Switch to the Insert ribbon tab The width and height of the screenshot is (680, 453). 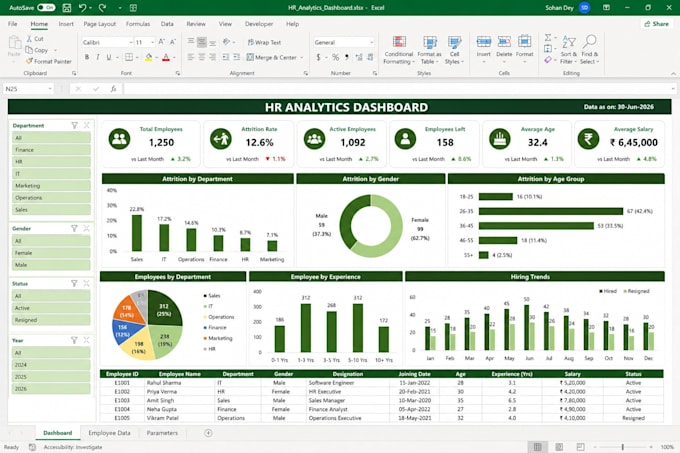coord(66,24)
